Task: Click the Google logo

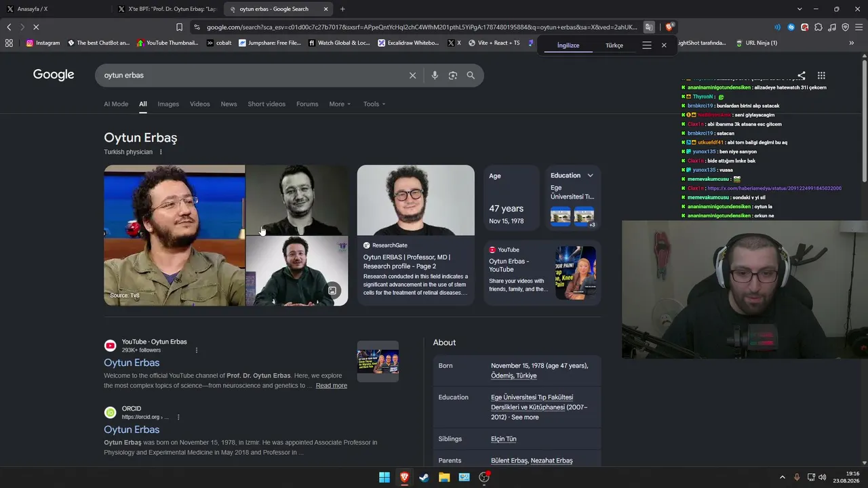Action: pyautogui.click(x=54, y=75)
